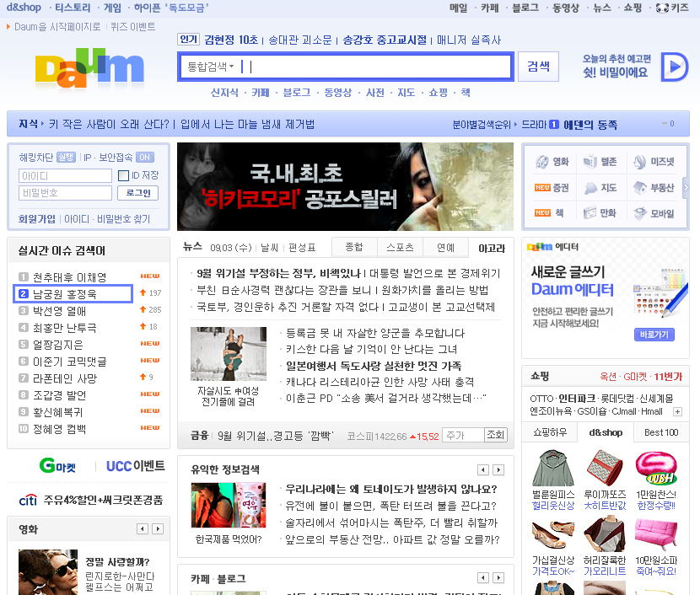Open trending keyword 최홍만 난투극

click(x=65, y=328)
